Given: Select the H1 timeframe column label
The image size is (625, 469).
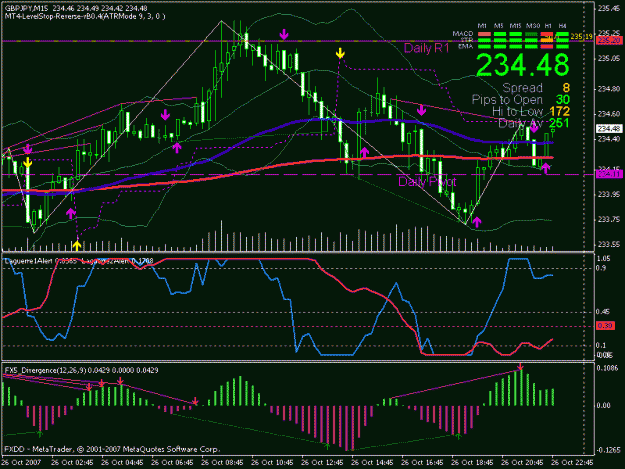Looking at the screenshot, I should 548,26.
